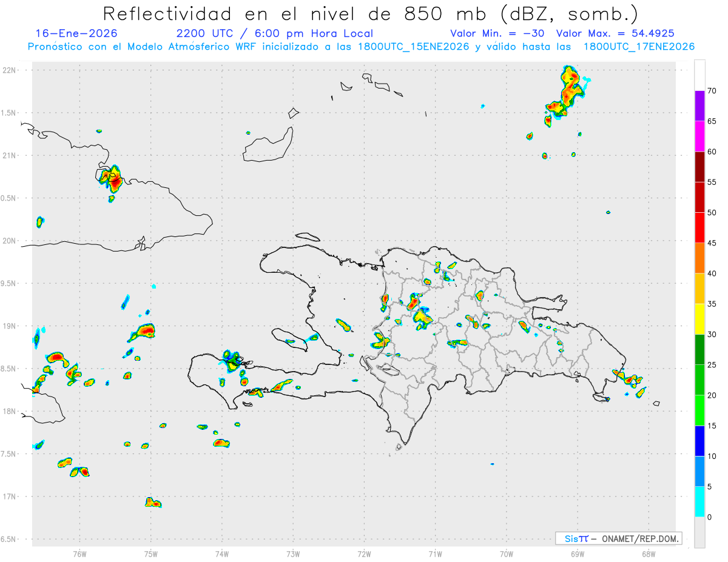Pick the dark red 55–60 dBZ colorbar segment
The image size is (728, 562).
(x=700, y=167)
